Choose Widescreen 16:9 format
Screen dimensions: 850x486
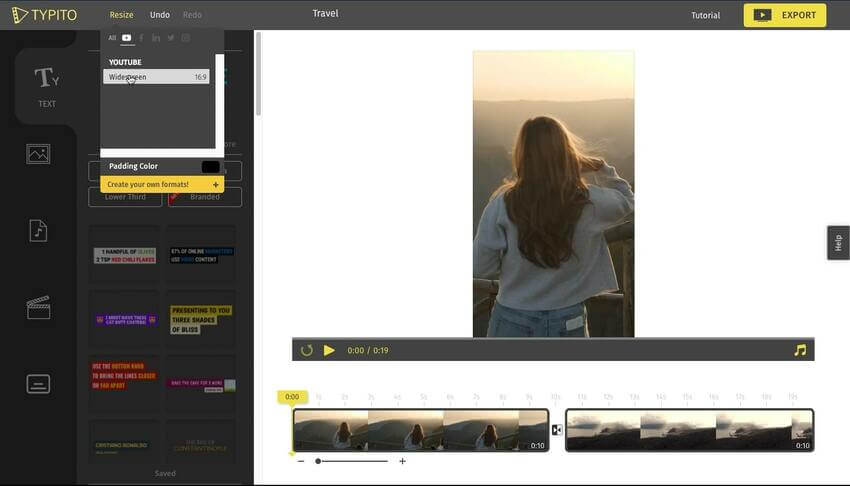tap(156, 76)
